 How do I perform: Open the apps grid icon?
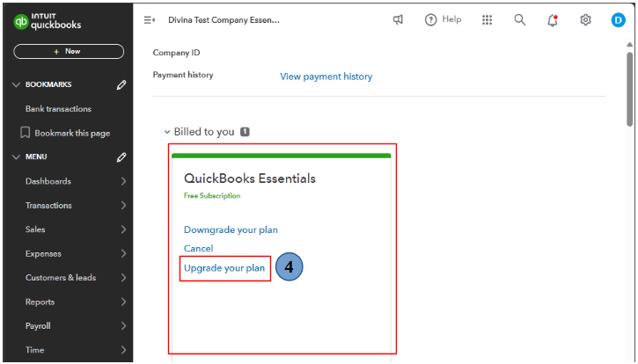click(487, 20)
